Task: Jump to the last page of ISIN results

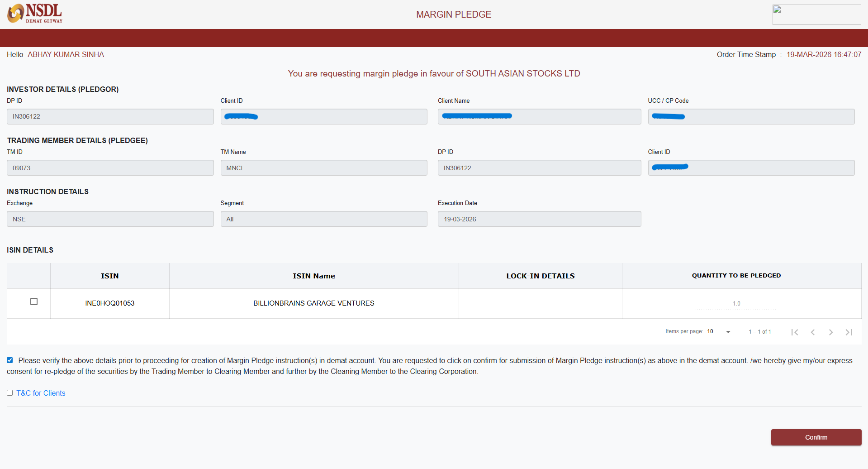Action: point(849,332)
